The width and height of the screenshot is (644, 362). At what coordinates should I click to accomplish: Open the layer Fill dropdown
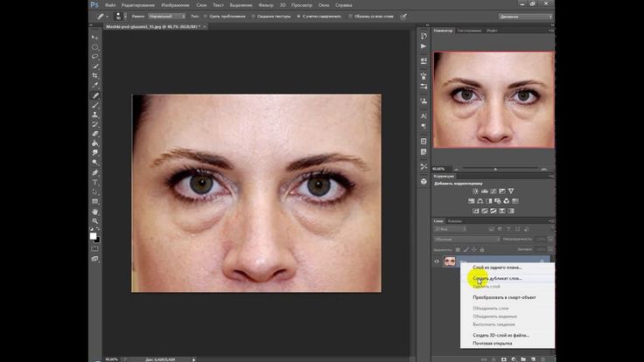[550, 249]
